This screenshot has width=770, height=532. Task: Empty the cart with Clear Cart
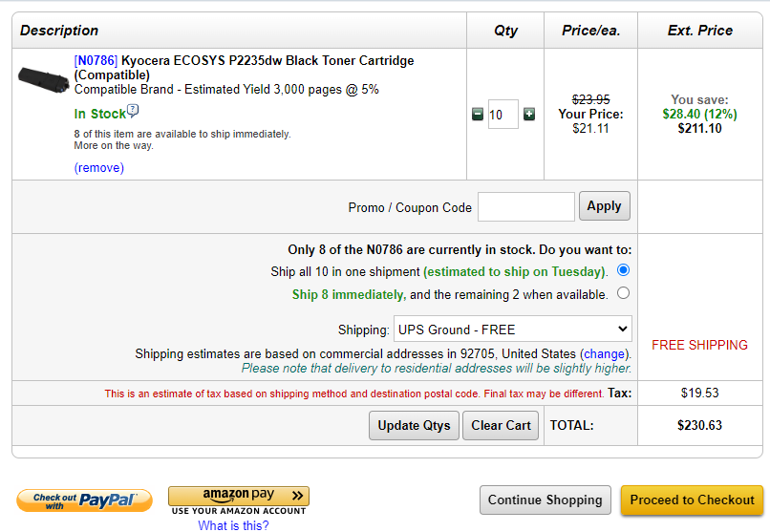coord(501,425)
